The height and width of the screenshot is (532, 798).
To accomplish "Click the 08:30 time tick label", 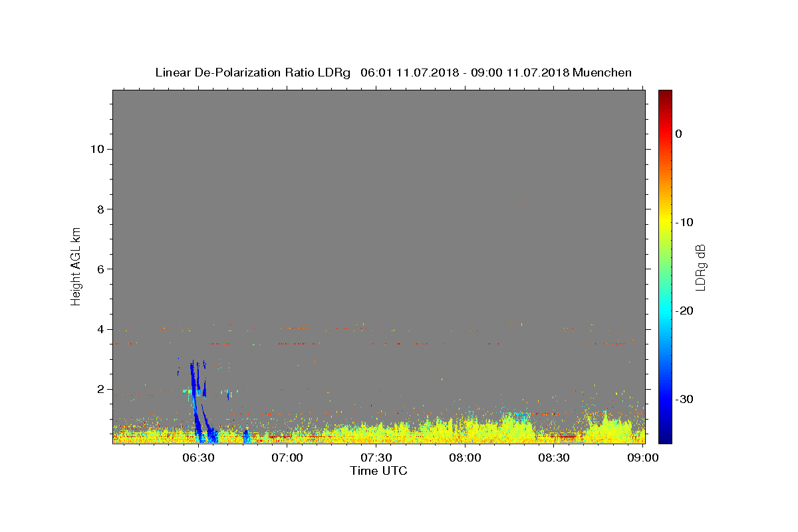I will [554, 458].
